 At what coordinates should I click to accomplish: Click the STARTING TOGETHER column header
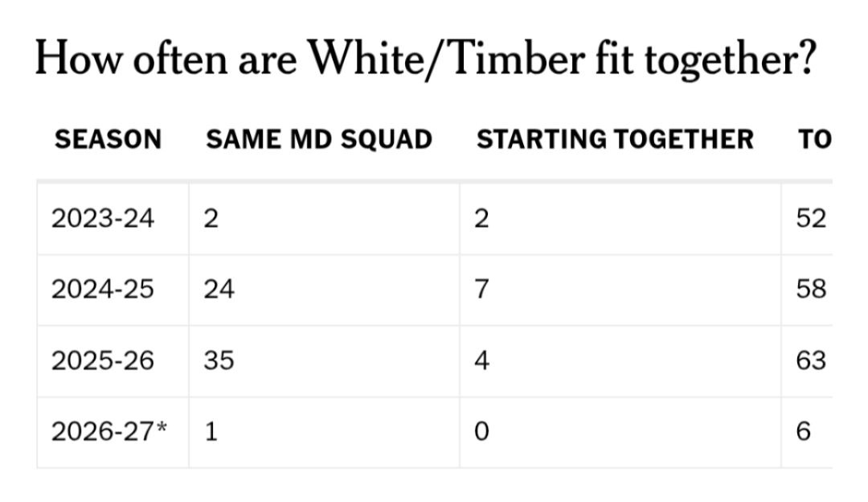[615, 139]
